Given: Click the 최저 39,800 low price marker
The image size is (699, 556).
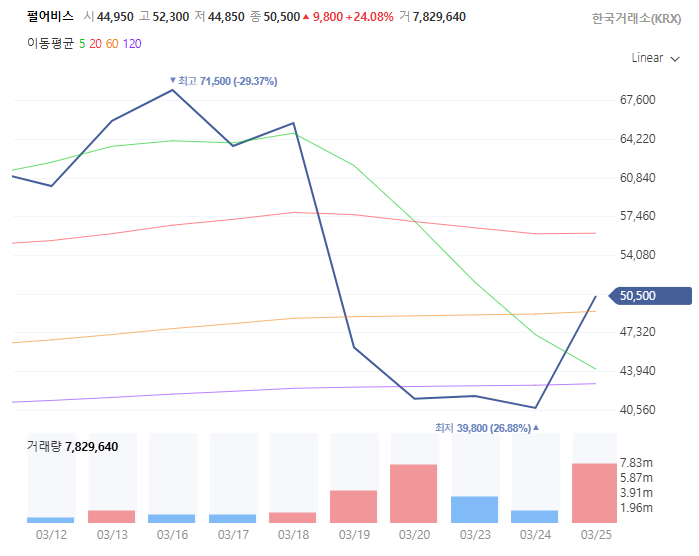Looking at the screenshot, I should [486, 427].
